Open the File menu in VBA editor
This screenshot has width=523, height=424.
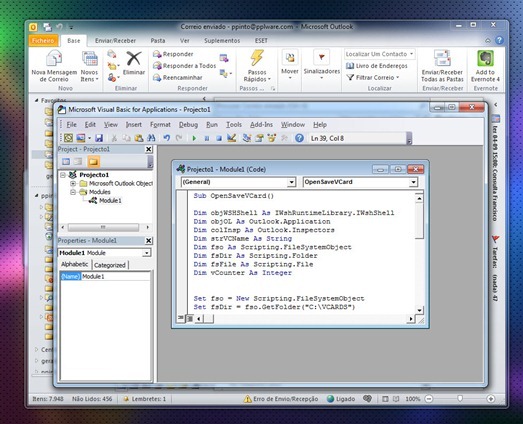click(x=71, y=124)
